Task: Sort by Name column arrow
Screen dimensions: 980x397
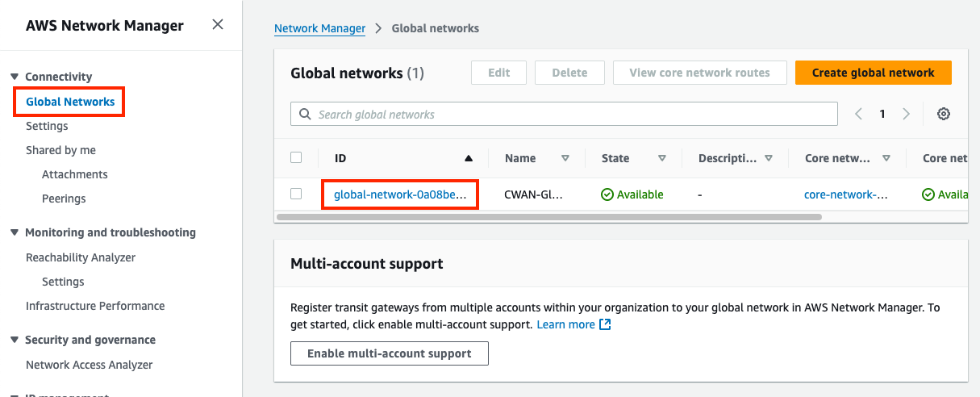Action: coord(565,159)
